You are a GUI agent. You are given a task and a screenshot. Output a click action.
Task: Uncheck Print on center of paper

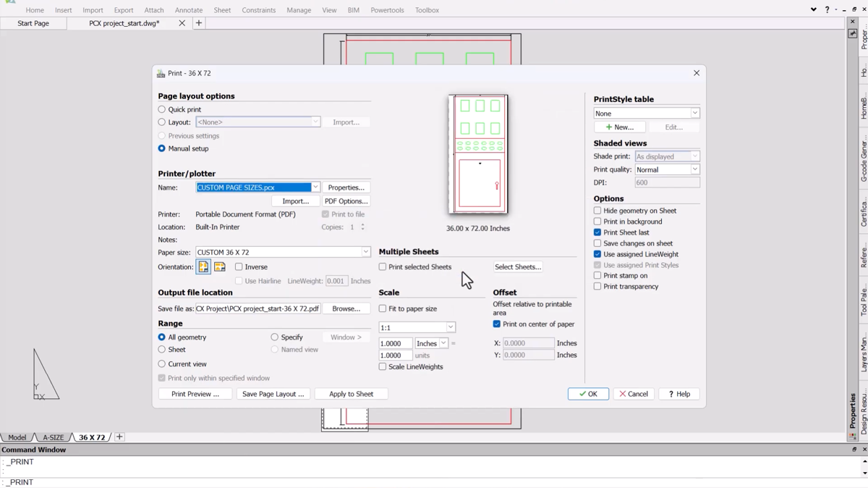tap(497, 324)
